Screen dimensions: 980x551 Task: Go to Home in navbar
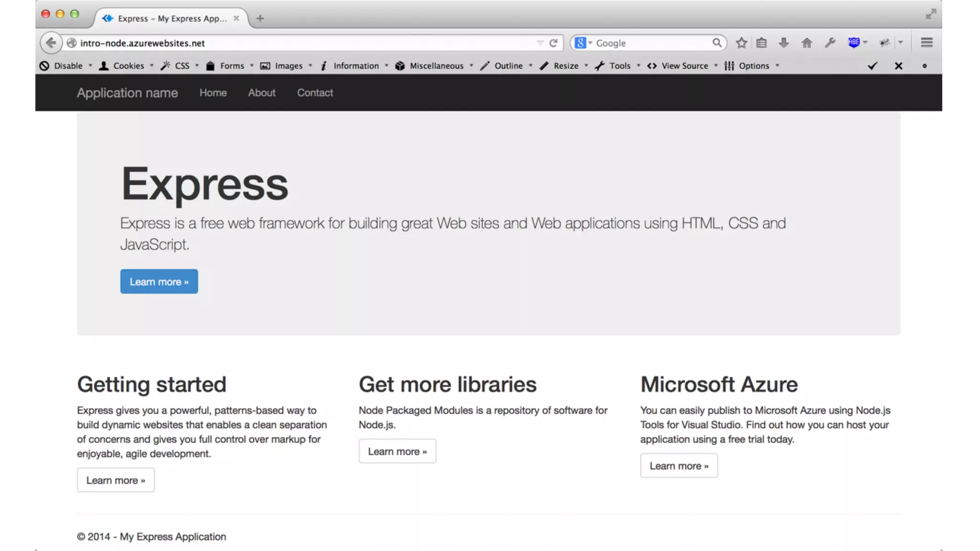pos(213,93)
